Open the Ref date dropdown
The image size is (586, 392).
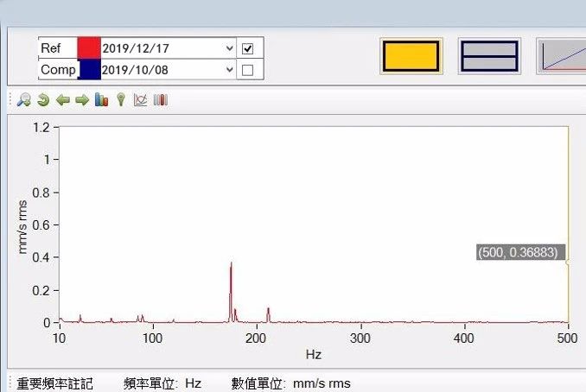pos(229,48)
